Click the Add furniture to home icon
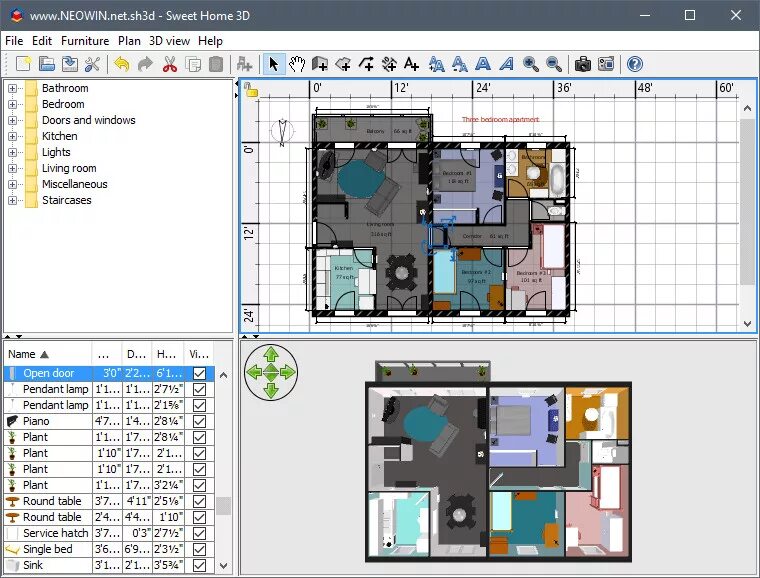This screenshot has height=578, width=760. pyautogui.click(x=244, y=64)
